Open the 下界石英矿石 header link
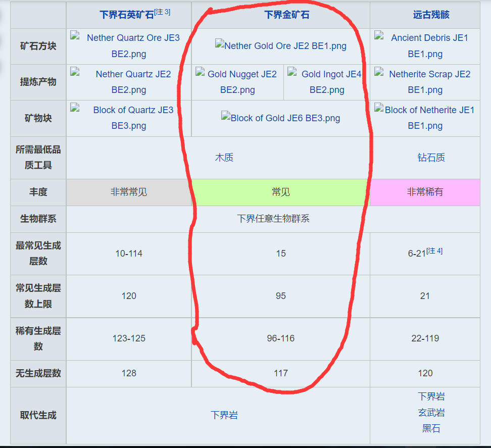This screenshot has height=448, width=491. [126, 15]
